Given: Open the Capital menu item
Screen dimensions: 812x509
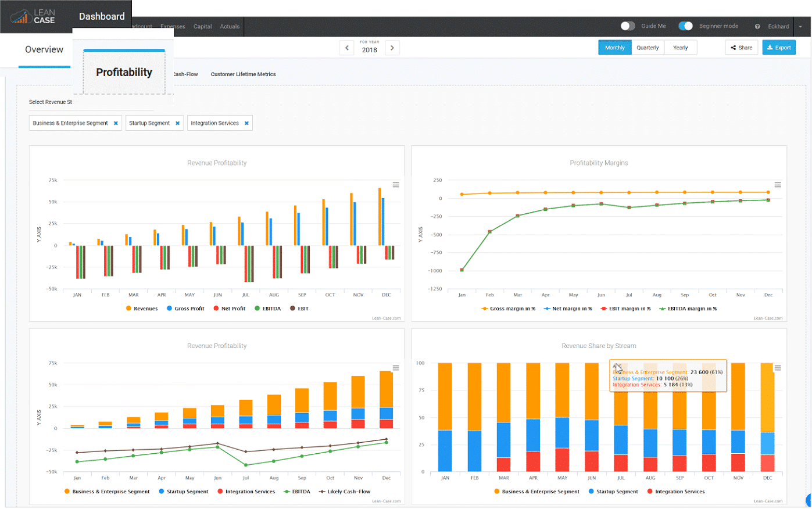Looking at the screenshot, I should (x=202, y=27).
